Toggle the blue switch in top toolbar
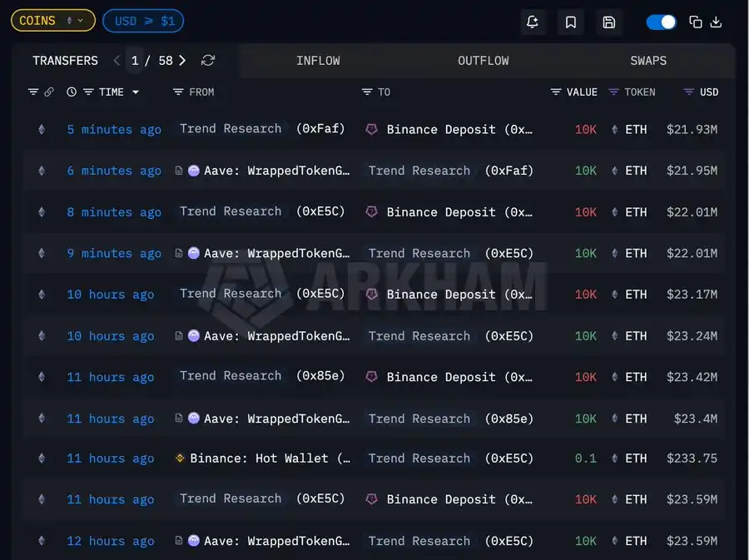This screenshot has height=560, width=749. click(662, 22)
